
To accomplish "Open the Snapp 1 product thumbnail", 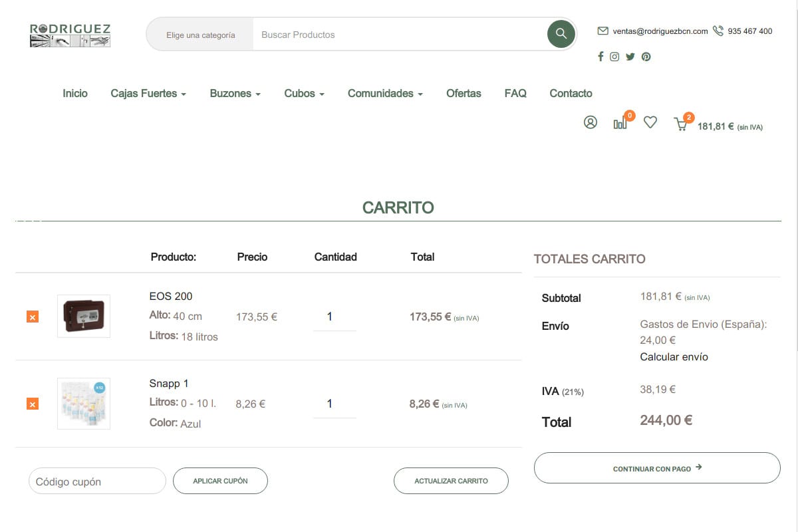I will [84, 403].
